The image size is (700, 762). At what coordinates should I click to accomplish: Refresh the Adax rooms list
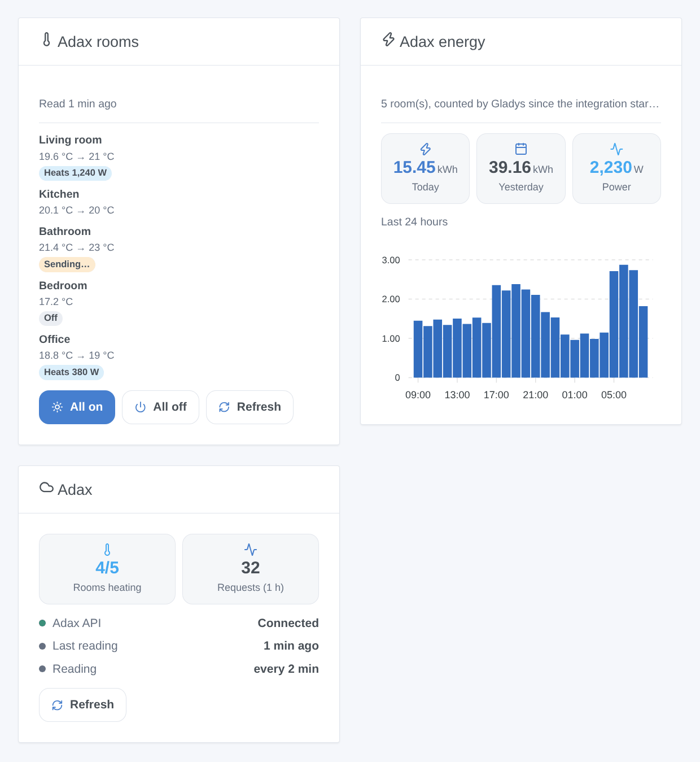pyautogui.click(x=250, y=407)
